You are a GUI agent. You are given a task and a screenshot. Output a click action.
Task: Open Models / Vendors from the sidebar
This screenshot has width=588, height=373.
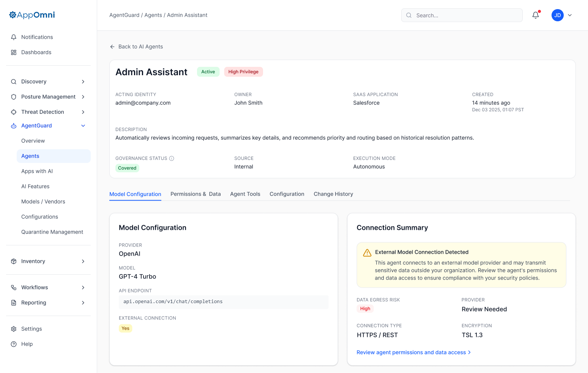(x=43, y=201)
